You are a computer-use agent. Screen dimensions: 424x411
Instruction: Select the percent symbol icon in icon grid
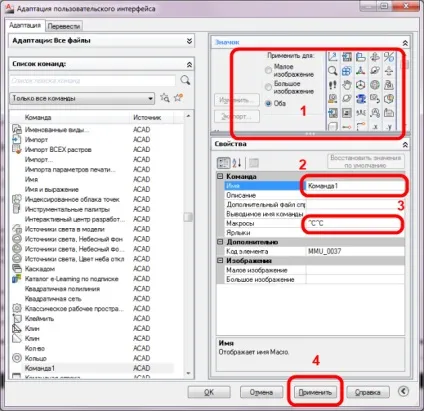point(389,57)
